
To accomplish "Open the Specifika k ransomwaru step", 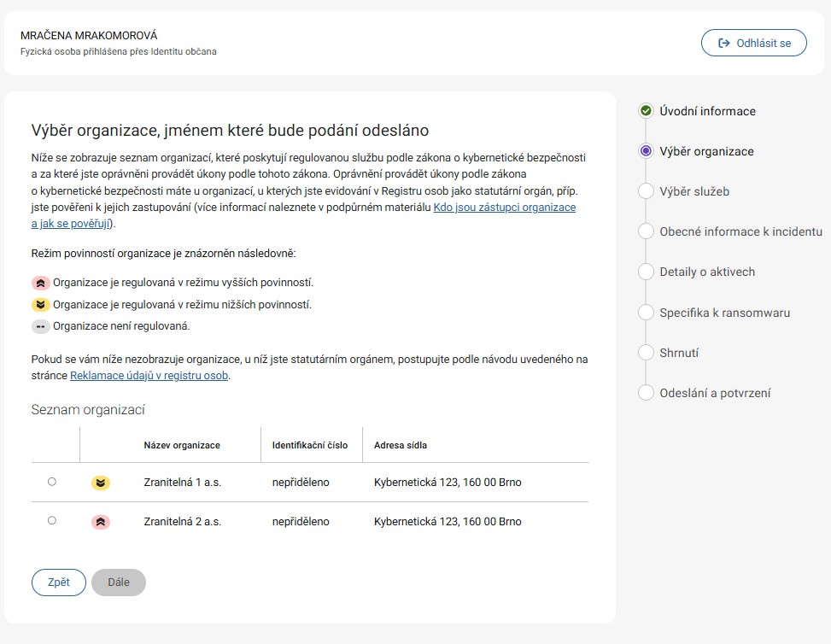I will click(724, 313).
